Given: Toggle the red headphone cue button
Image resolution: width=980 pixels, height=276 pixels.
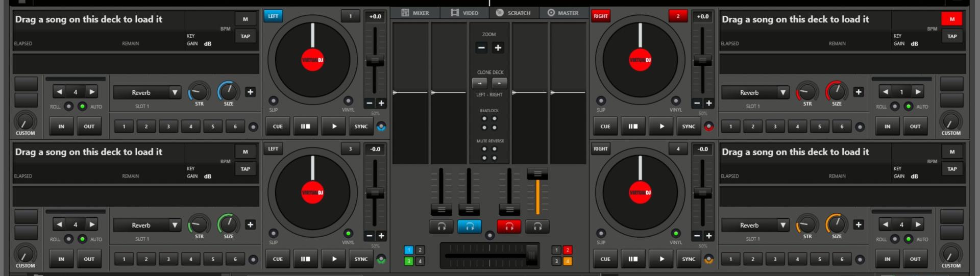Looking at the screenshot, I should pyautogui.click(x=509, y=226).
